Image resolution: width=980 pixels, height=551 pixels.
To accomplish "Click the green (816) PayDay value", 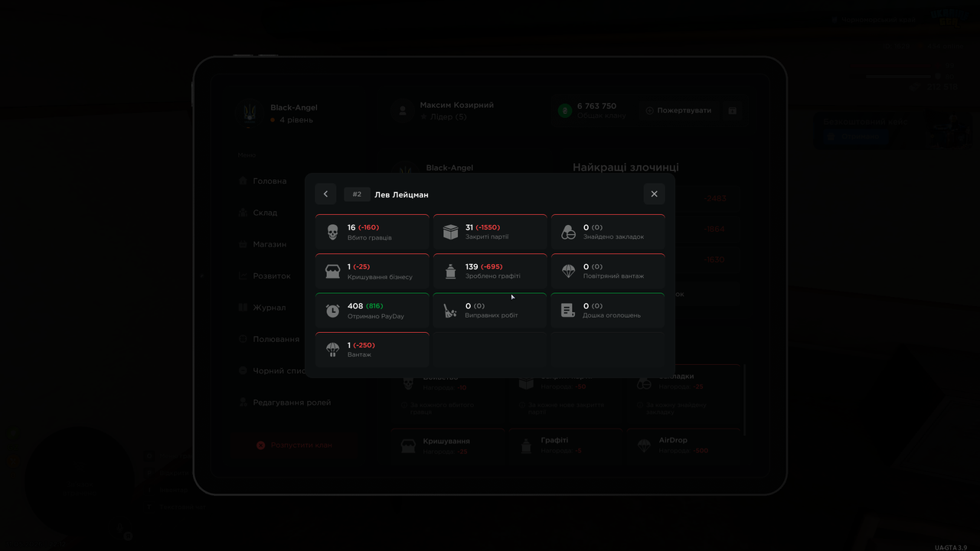I will pyautogui.click(x=374, y=306).
